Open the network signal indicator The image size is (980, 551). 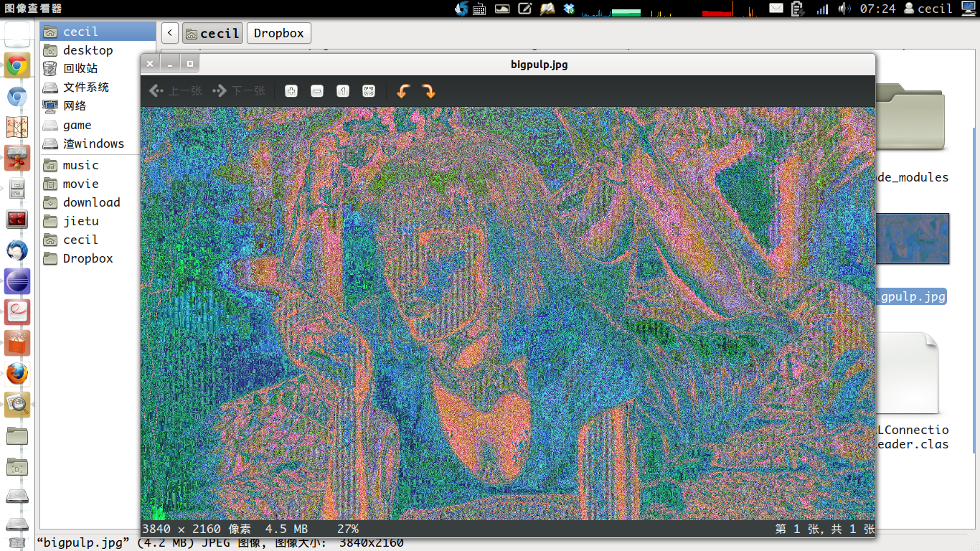click(822, 9)
